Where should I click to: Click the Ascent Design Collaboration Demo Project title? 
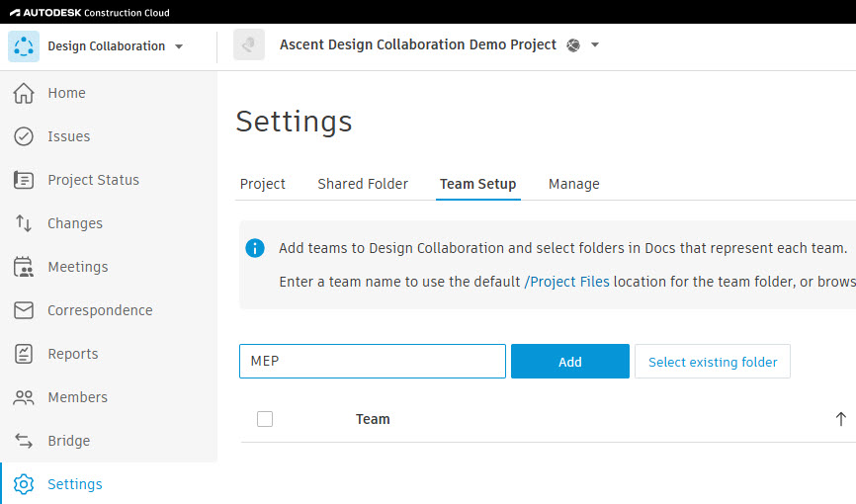coord(418,44)
